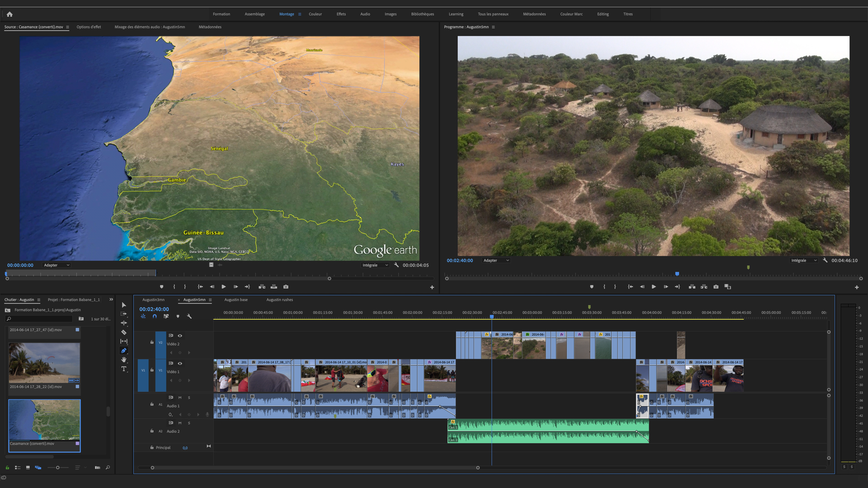Click Options d'effet panel tab

click(x=89, y=27)
